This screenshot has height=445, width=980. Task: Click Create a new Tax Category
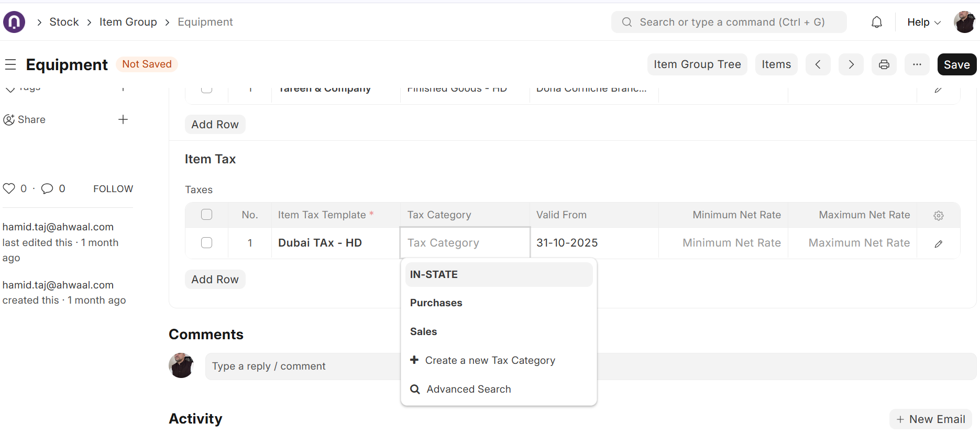coord(489,360)
